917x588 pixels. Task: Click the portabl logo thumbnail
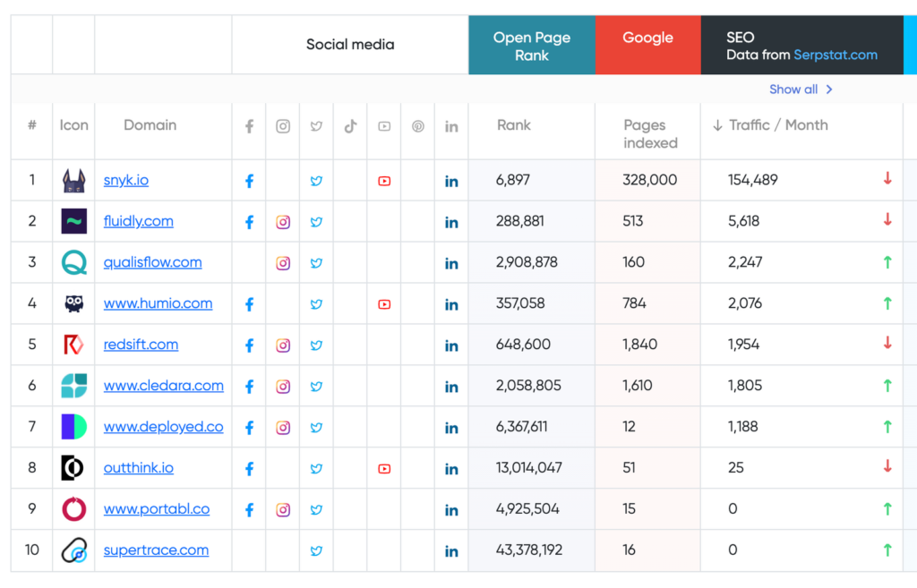[73, 509]
